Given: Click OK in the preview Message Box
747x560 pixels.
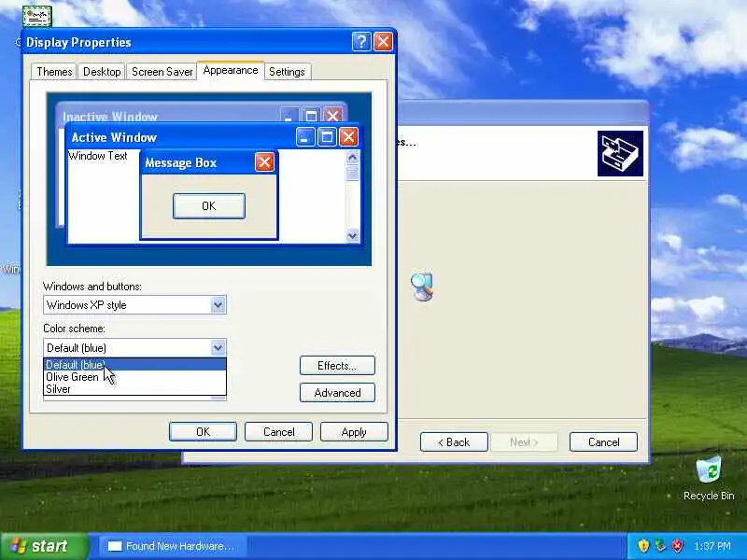Looking at the screenshot, I should point(209,206).
